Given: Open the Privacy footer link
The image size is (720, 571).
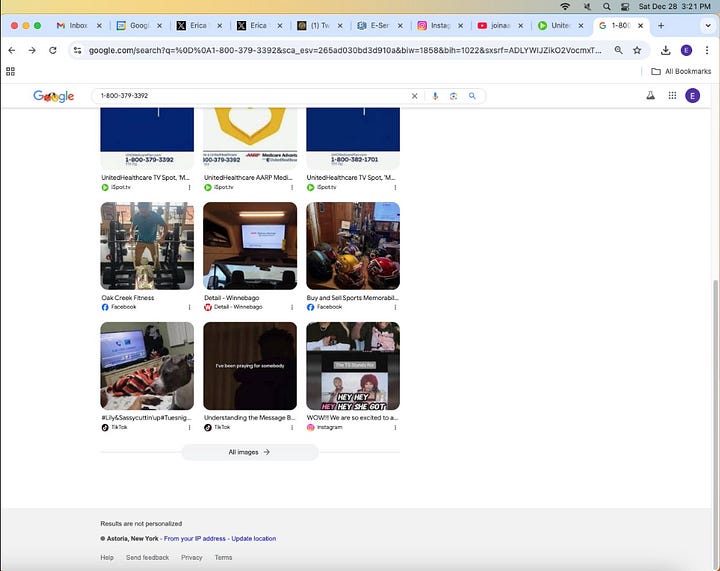Looking at the screenshot, I should point(191,557).
